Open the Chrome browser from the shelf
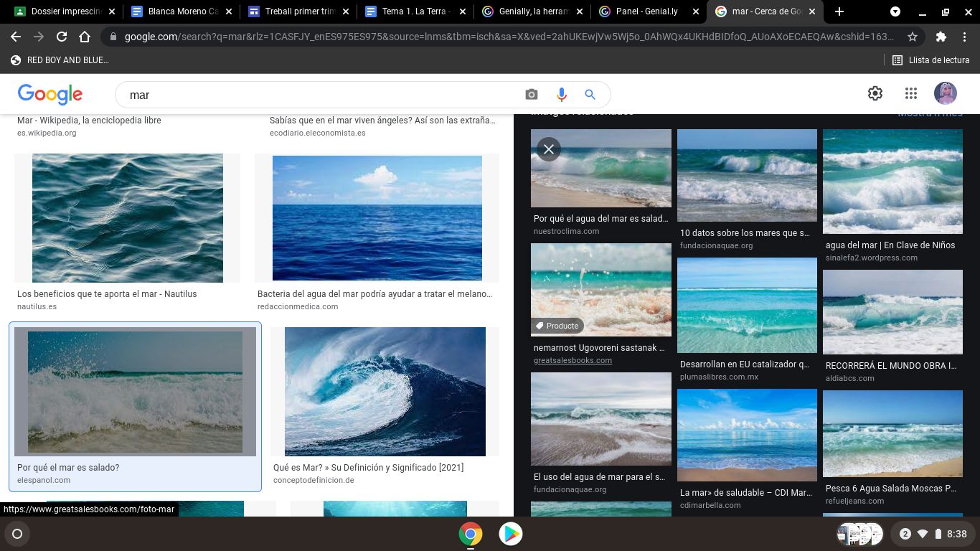The height and width of the screenshot is (551, 980). [x=471, y=534]
